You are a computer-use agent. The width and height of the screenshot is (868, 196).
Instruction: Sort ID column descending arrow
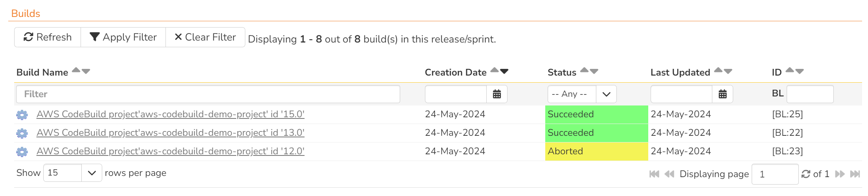coord(800,72)
